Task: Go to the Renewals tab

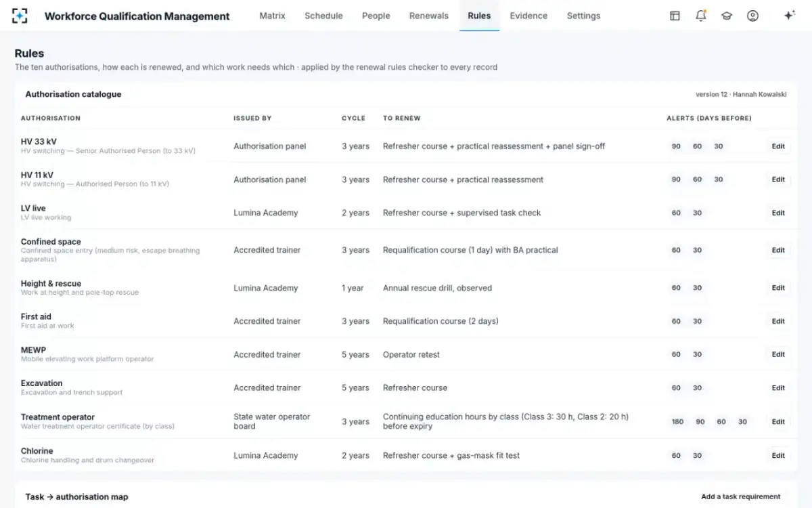Action: 429,16
